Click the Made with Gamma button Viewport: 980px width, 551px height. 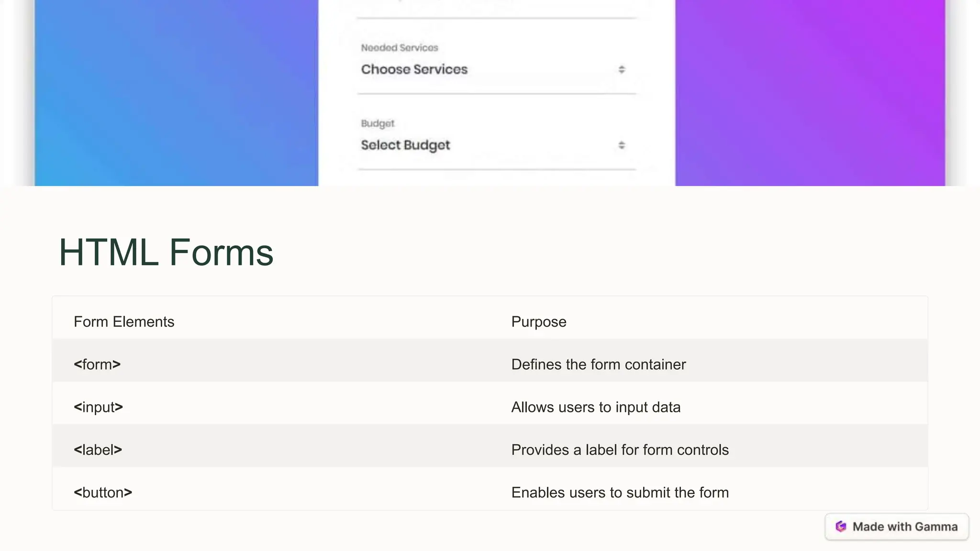coord(897,527)
